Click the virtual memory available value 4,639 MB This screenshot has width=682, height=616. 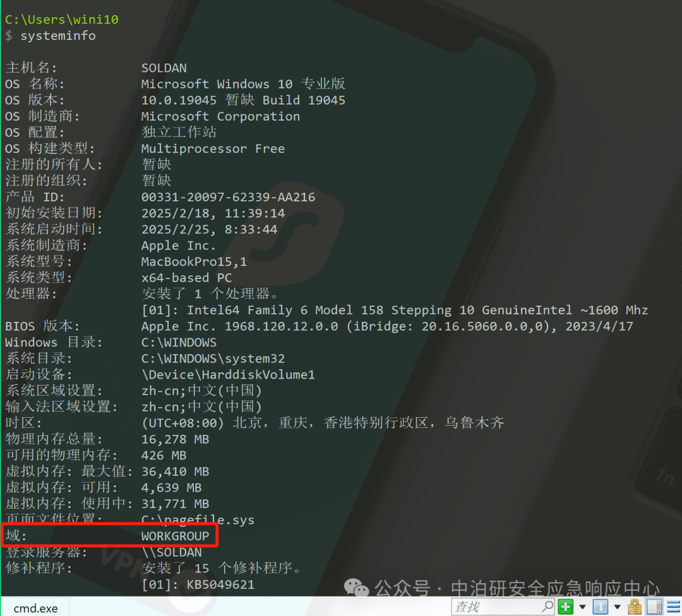click(171, 487)
